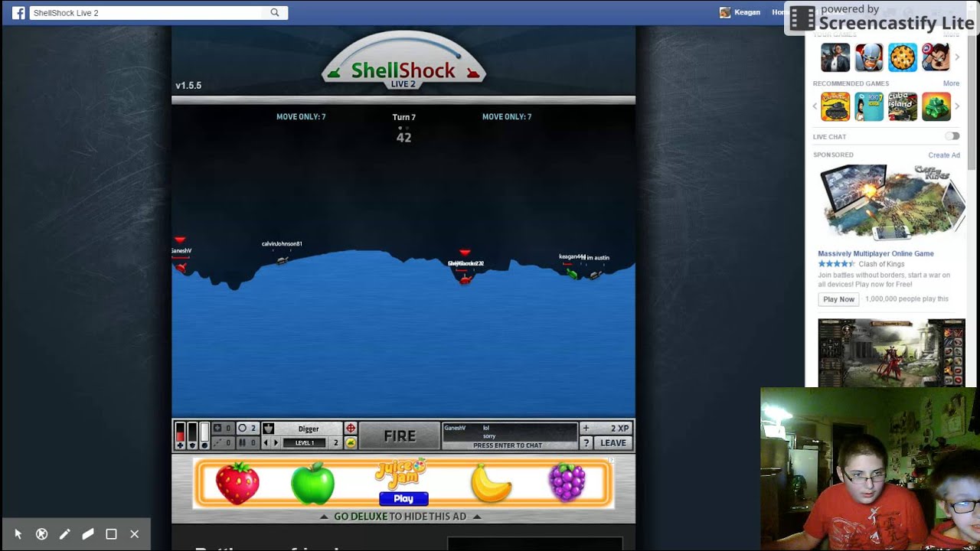Viewport: 980px width, 551px height.
Task: Open the fourth Your Games fighter icon
Action: (936, 57)
